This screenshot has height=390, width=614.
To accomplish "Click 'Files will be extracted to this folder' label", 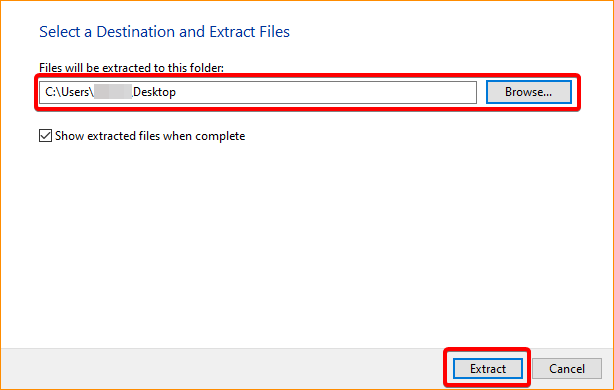I will pos(131,68).
